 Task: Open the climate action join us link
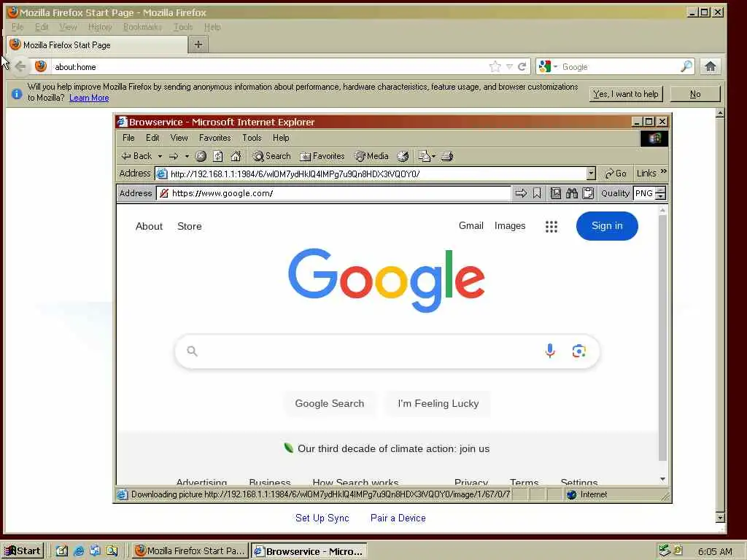coord(393,449)
